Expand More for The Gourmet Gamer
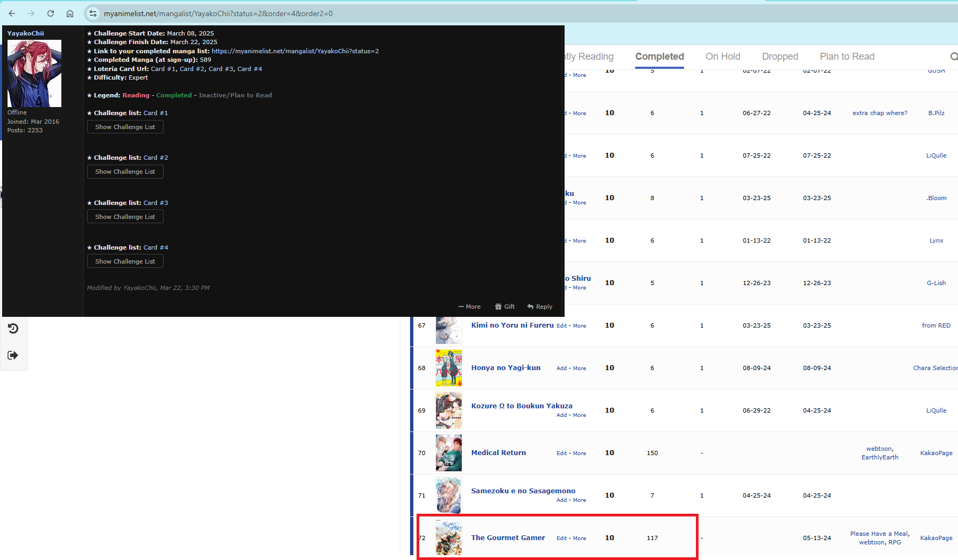Image resolution: width=958 pixels, height=560 pixels. [x=580, y=538]
